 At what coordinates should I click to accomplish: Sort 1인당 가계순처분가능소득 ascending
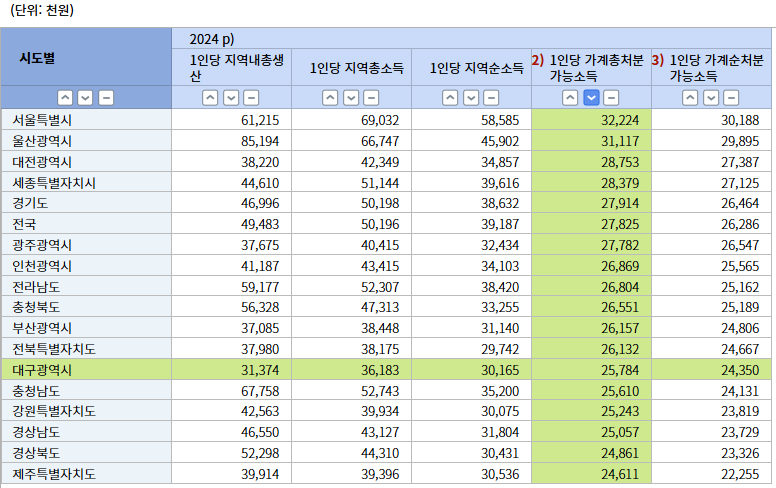click(x=690, y=98)
